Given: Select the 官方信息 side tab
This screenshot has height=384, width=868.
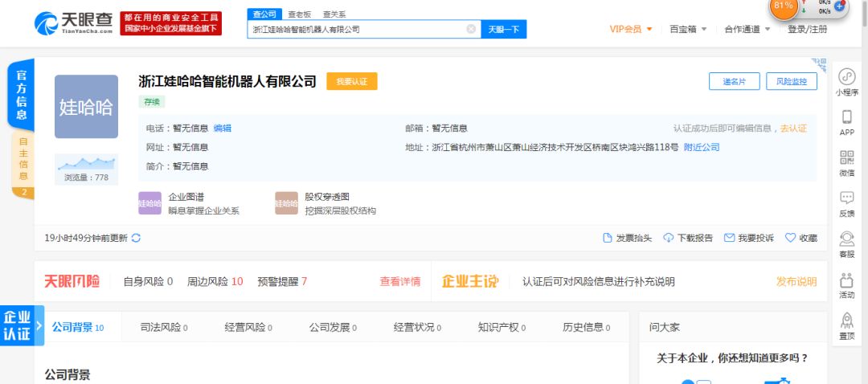Looking at the screenshot, I should (x=21, y=95).
